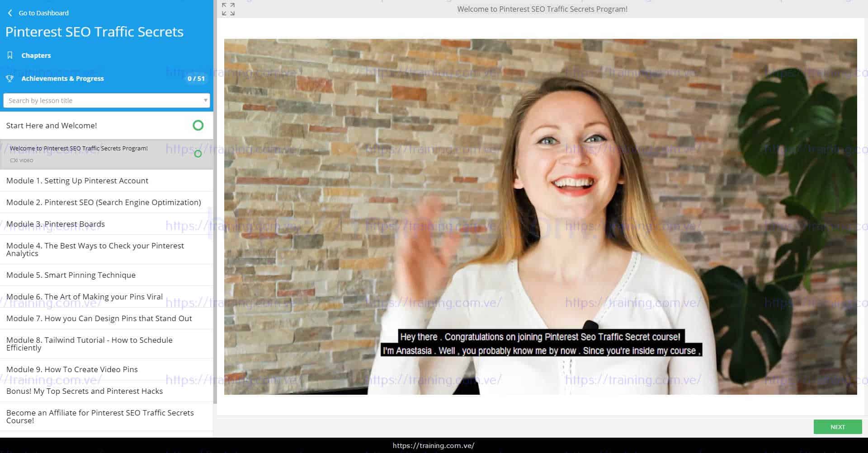Click the lesson heading above the video
The height and width of the screenshot is (453, 868).
[x=542, y=9]
